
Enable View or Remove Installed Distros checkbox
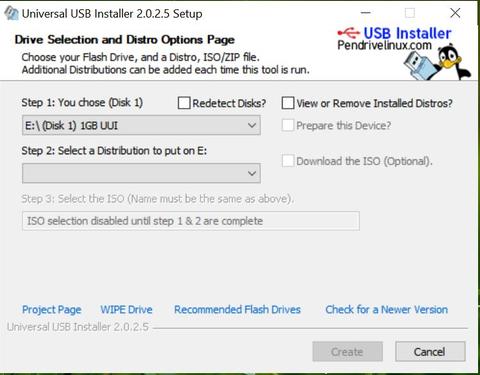(x=288, y=103)
